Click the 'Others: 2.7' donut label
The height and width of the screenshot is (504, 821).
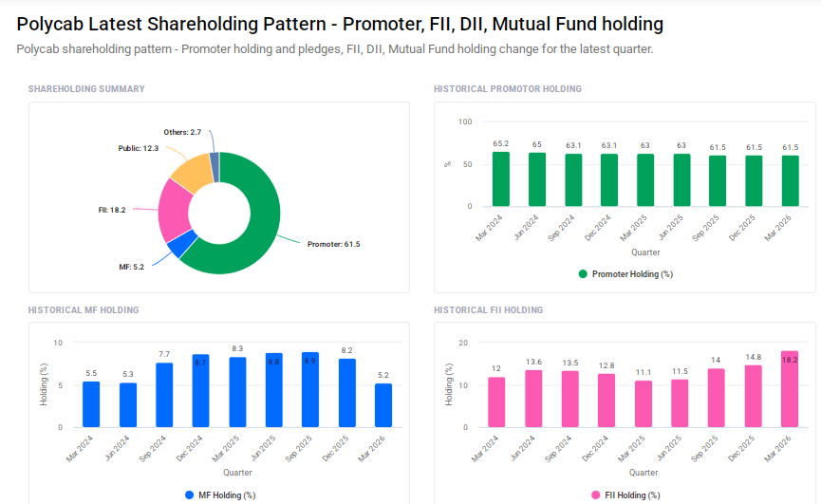[182, 132]
